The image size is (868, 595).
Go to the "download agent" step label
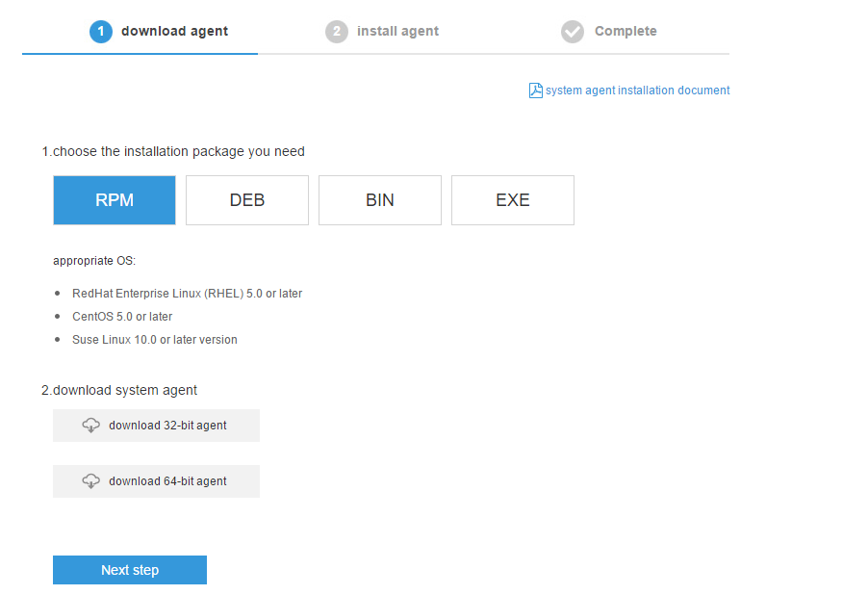coord(174,32)
